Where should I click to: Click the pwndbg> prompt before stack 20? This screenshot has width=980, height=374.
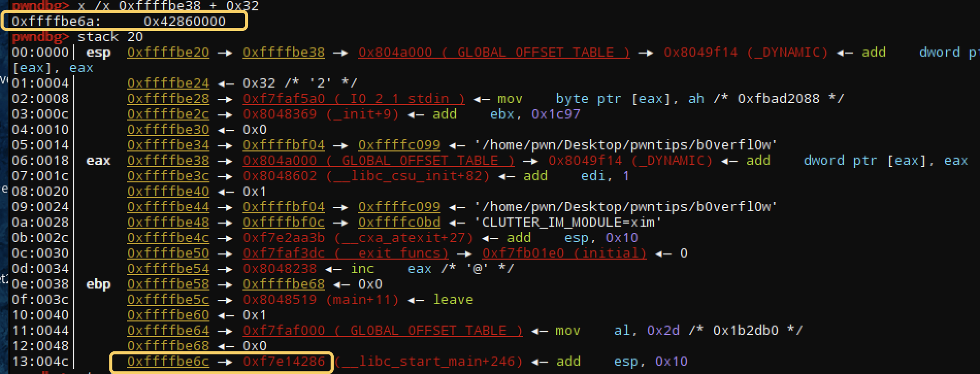coord(40,37)
